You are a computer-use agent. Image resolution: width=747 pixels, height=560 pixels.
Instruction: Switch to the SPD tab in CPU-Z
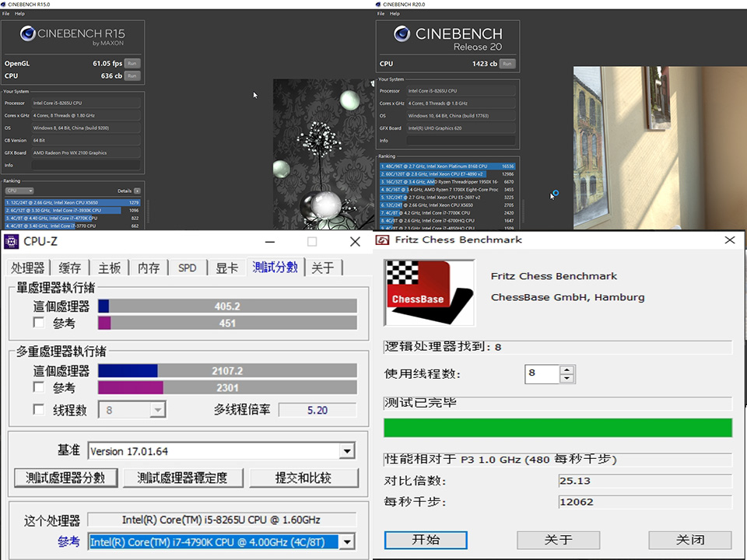click(x=187, y=268)
